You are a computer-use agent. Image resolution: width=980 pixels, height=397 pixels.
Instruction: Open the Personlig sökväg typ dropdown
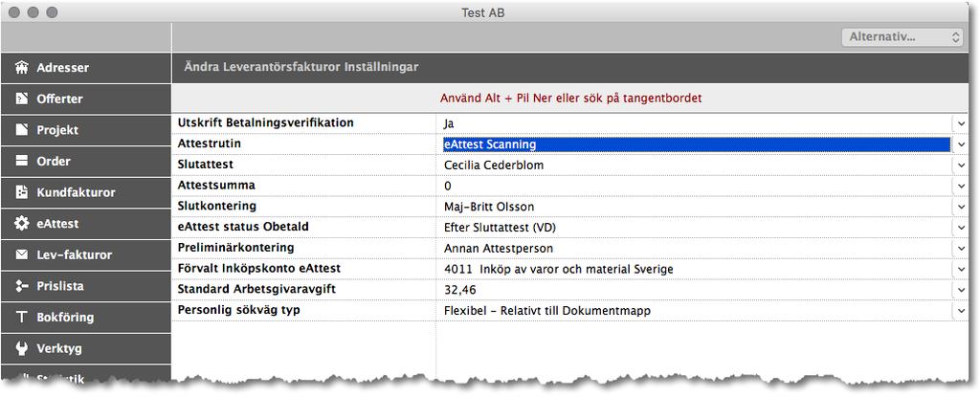[x=962, y=311]
